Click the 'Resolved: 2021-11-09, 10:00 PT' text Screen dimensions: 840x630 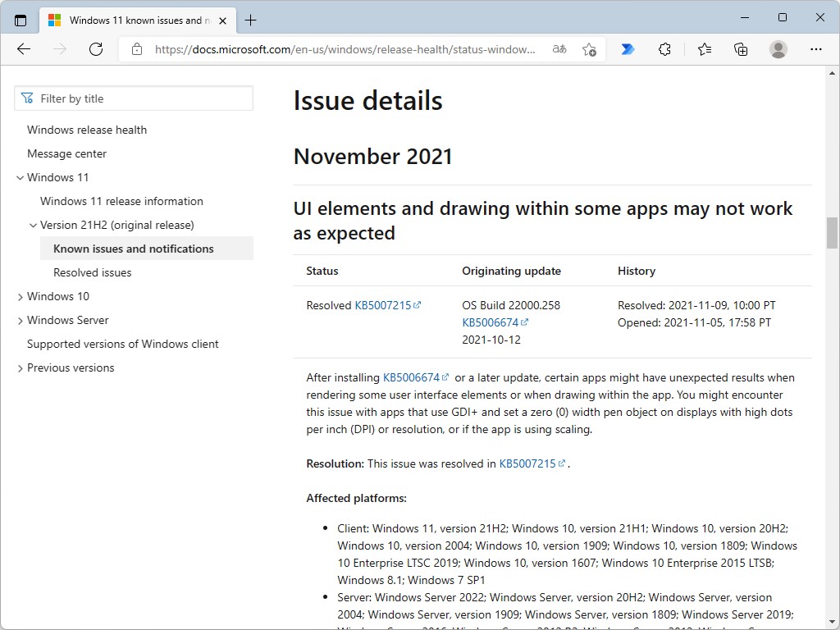tap(696, 305)
